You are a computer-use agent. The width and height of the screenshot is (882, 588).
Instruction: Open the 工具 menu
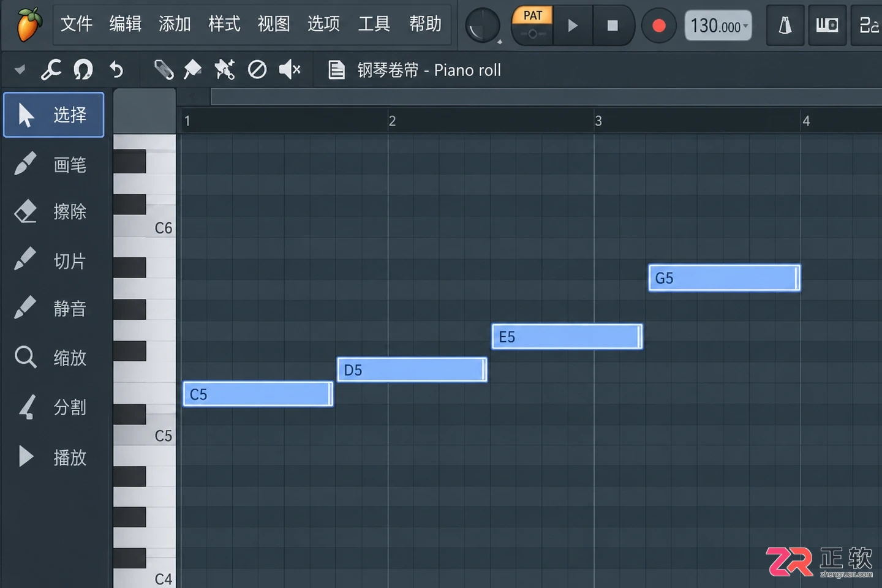point(374,24)
